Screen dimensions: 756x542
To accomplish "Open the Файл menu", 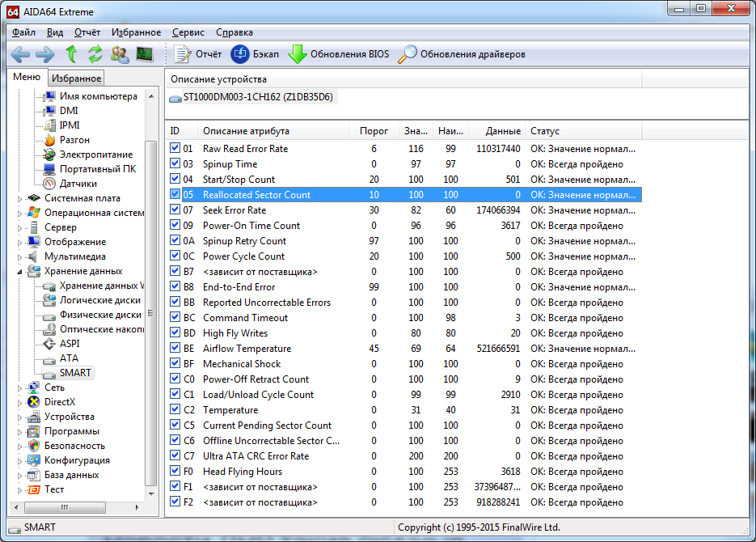I will pos(23,32).
